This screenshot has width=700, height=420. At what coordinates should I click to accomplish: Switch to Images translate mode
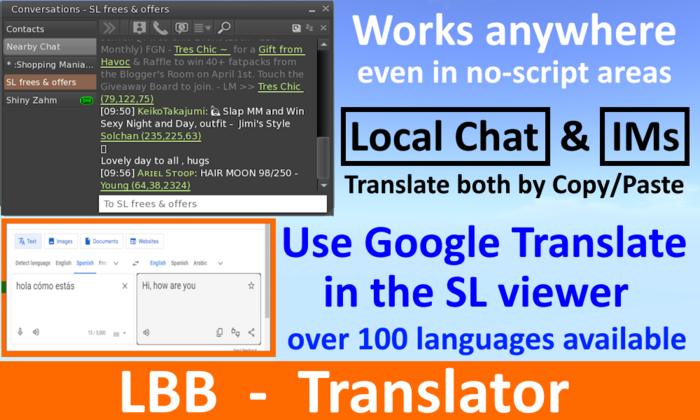point(61,241)
